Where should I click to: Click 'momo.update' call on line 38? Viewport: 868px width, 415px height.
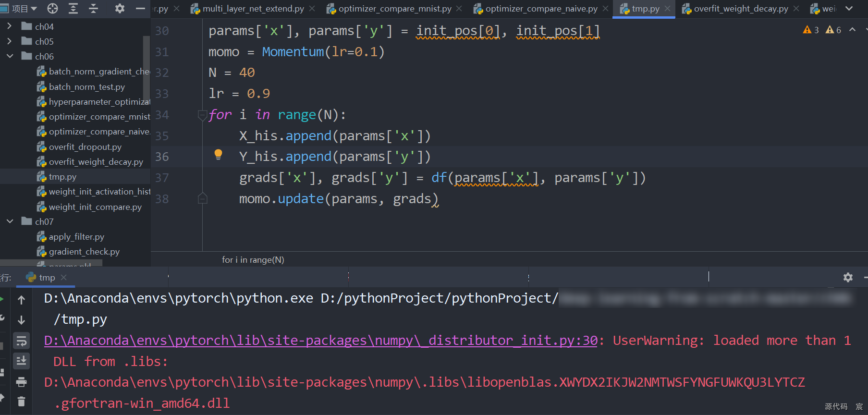click(x=281, y=199)
